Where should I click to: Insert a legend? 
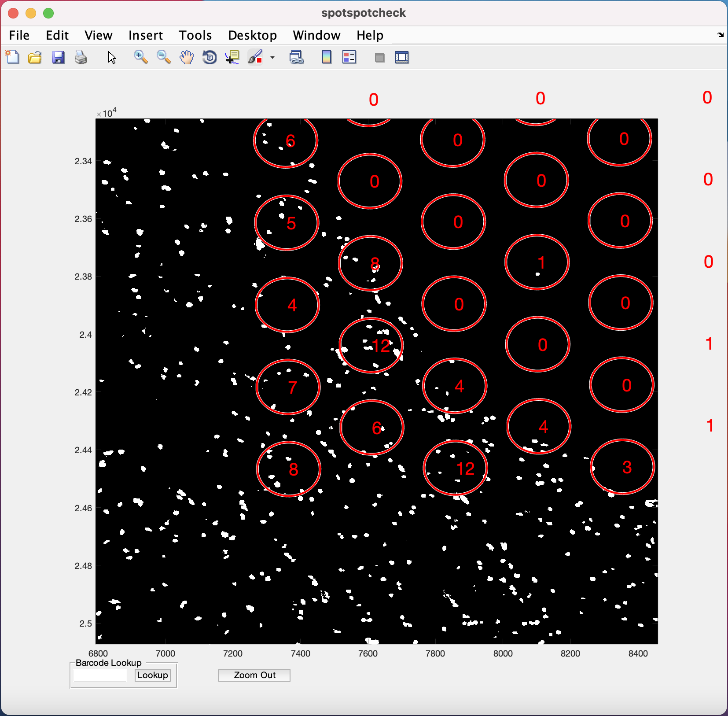[349, 57]
